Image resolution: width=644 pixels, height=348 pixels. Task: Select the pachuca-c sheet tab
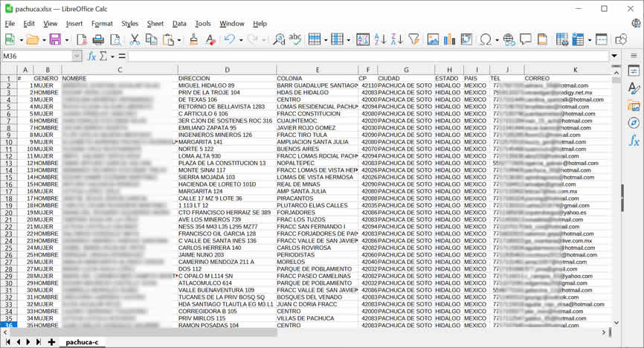(82, 342)
